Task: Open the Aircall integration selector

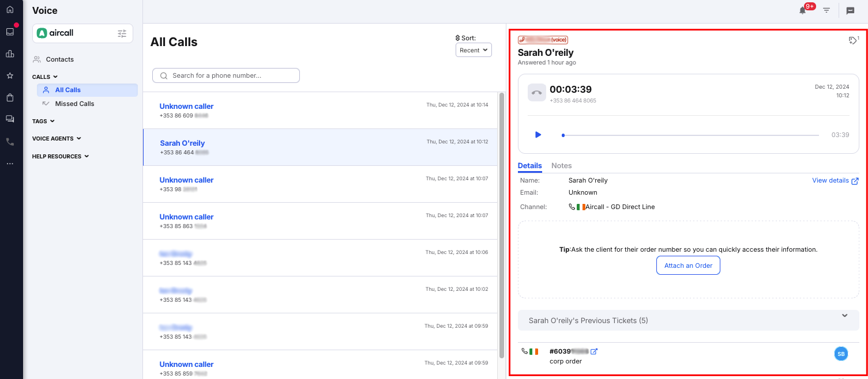Action: coord(82,33)
